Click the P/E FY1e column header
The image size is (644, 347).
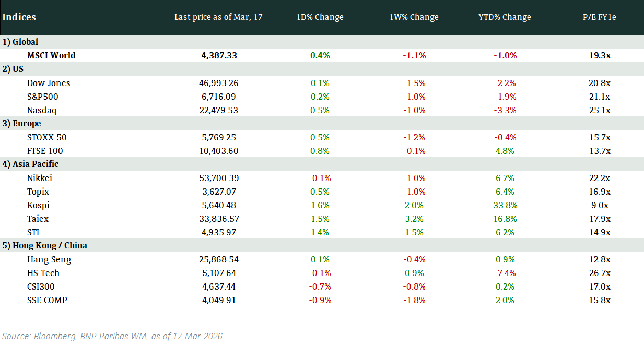[x=599, y=17]
